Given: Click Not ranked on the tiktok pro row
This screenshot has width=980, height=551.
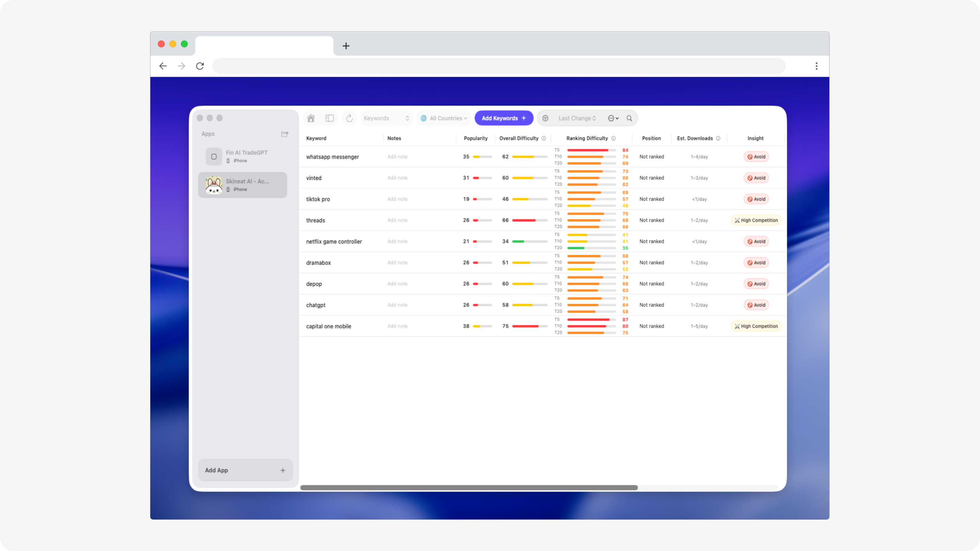Looking at the screenshot, I should point(652,199).
